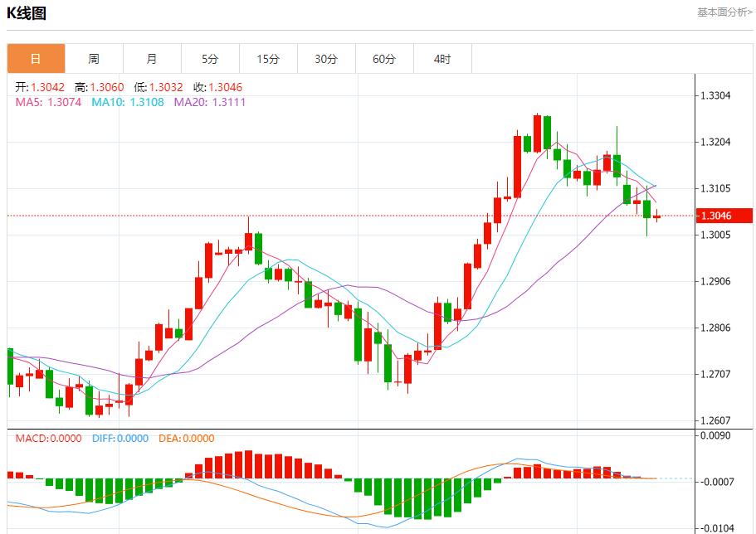Switch to the 60分 chart tab
756x534 pixels.
pyautogui.click(x=384, y=59)
